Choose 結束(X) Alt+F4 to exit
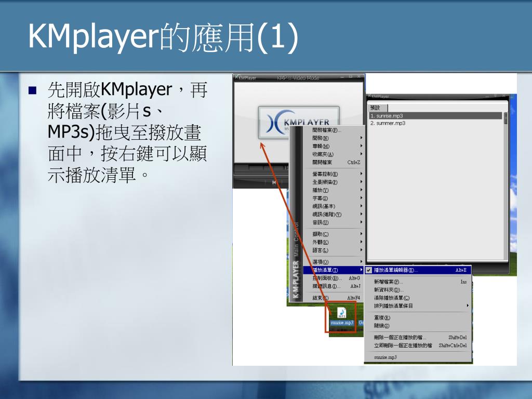 coord(333,298)
